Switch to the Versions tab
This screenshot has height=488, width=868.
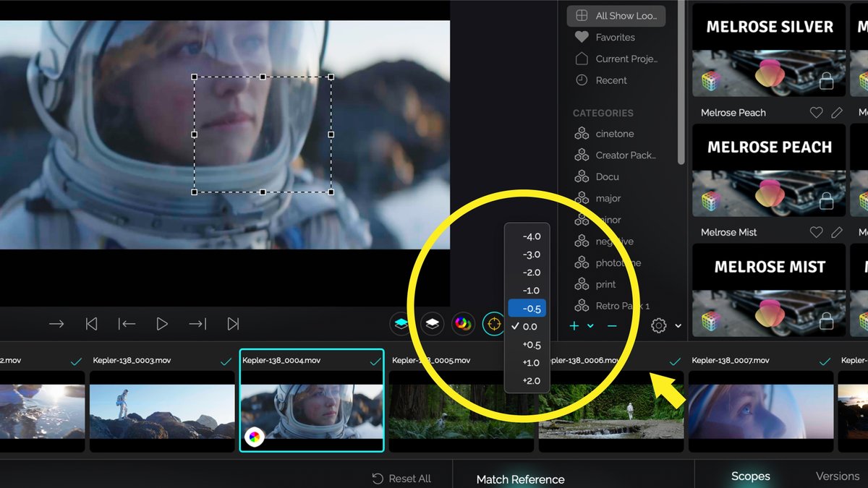point(838,476)
